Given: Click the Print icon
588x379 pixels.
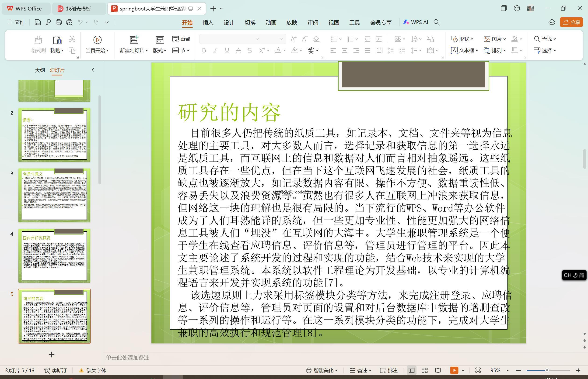Looking at the screenshot, I should 59,22.
